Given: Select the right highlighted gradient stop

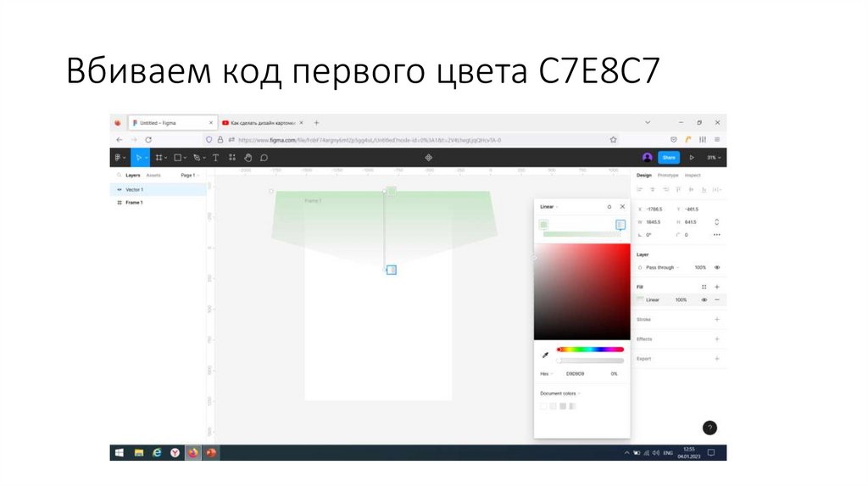Looking at the screenshot, I should click(620, 224).
